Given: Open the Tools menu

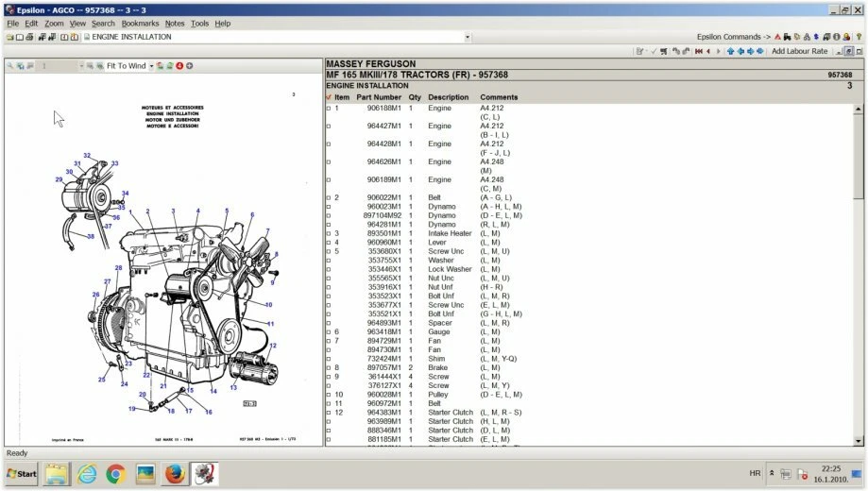Looking at the screenshot, I should tap(199, 24).
